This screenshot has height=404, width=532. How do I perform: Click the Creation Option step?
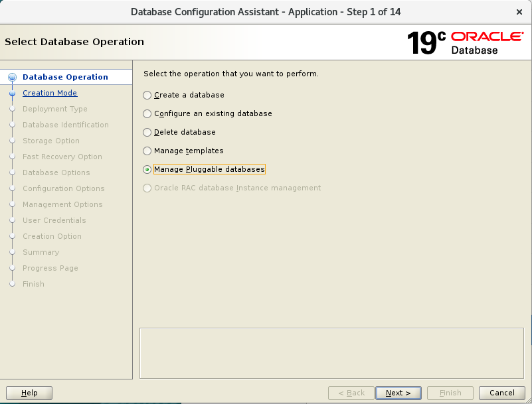pyautogui.click(x=52, y=236)
